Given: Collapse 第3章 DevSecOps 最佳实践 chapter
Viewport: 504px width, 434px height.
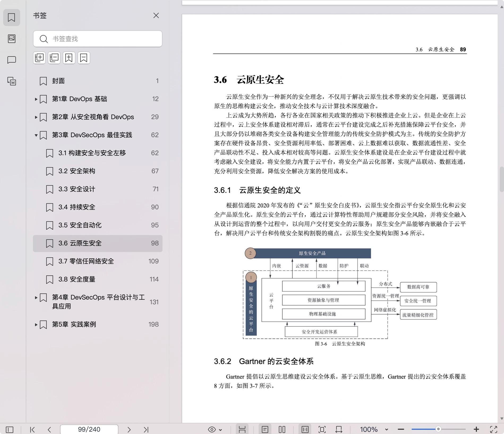Looking at the screenshot, I should 36,135.
